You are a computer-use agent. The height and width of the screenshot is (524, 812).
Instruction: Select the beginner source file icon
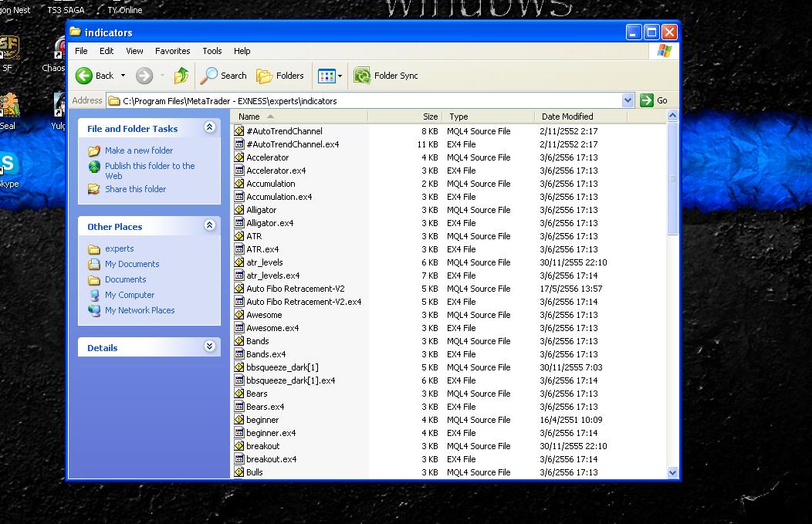tap(239, 419)
